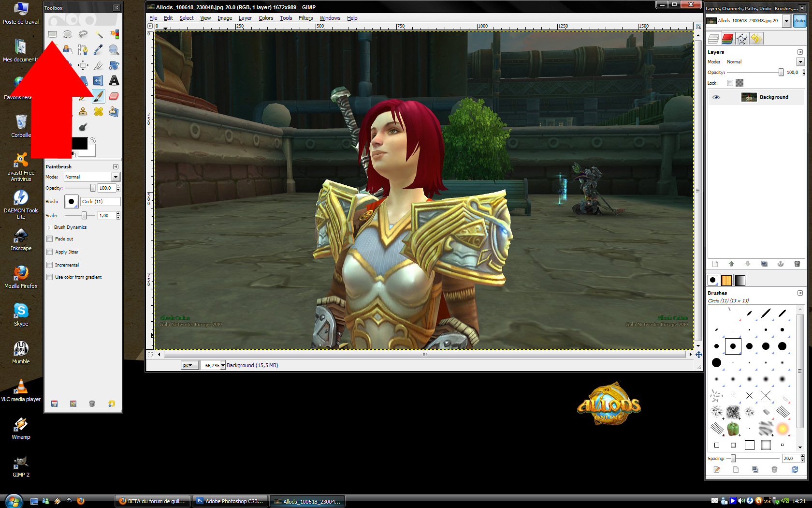Enable Use color from gradient checkbox
Screen dimensions: 812x508
(x=49, y=277)
